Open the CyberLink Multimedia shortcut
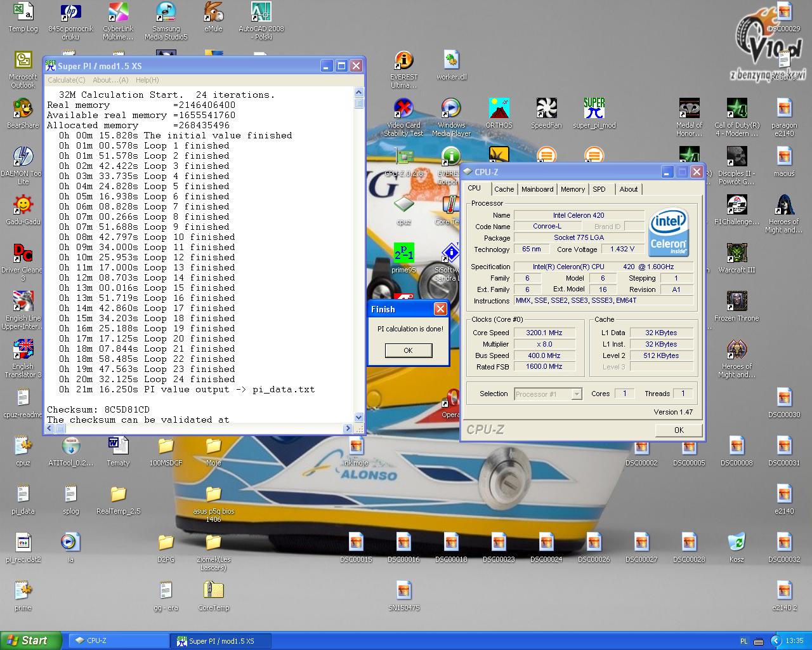The width and height of the screenshot is (812, 650). (118, 20)
